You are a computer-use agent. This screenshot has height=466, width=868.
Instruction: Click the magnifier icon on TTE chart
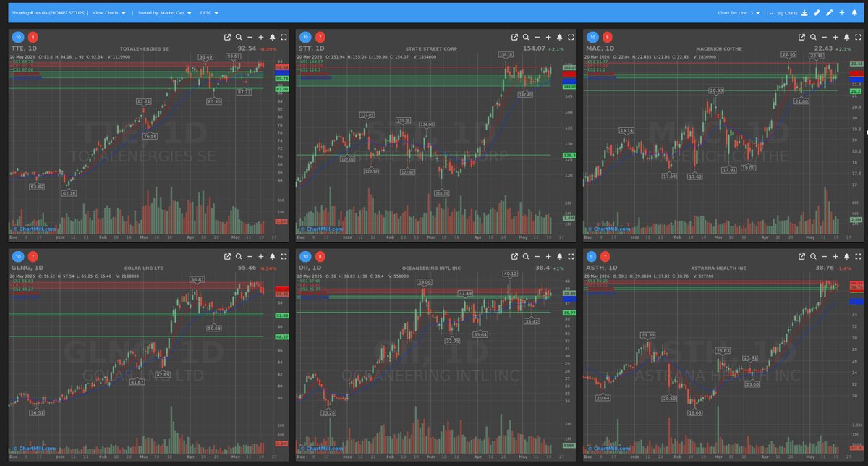[239, 37]
